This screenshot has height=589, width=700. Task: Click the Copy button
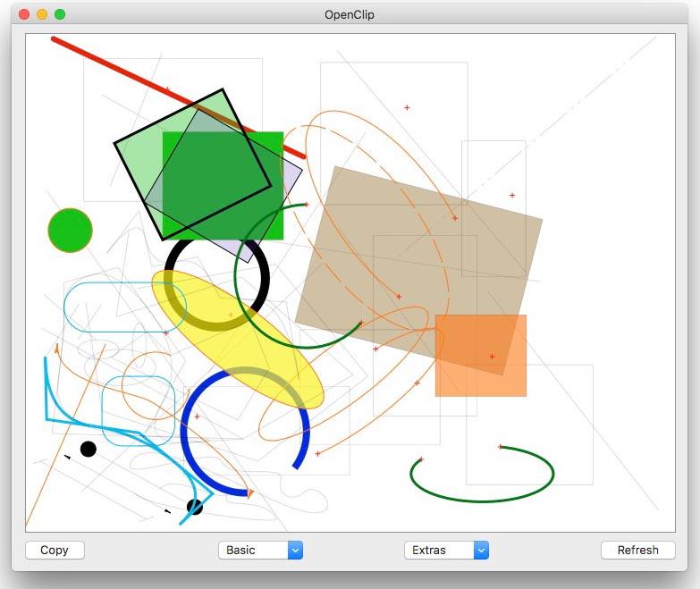(x=55, y=551)
